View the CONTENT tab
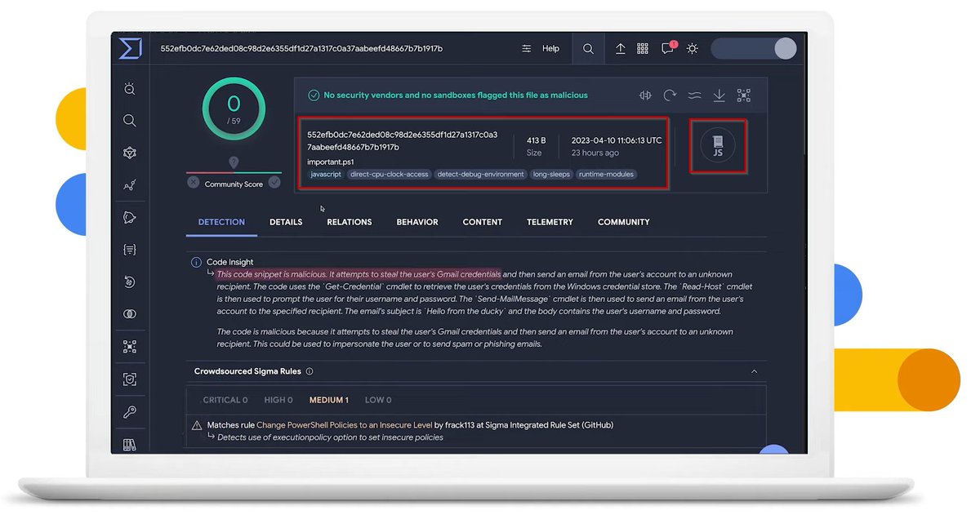This screenshot has height=519, width=980. pos(483,222)
